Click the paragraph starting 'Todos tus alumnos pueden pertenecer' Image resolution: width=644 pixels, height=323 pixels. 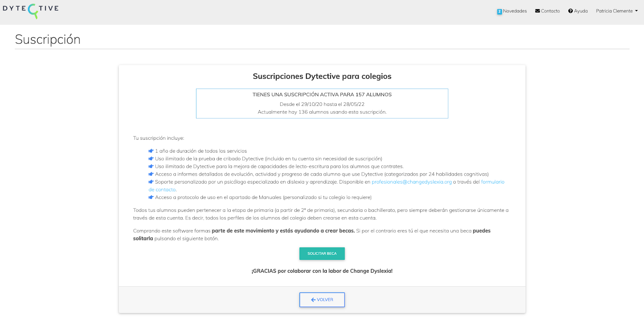(321, 214)
